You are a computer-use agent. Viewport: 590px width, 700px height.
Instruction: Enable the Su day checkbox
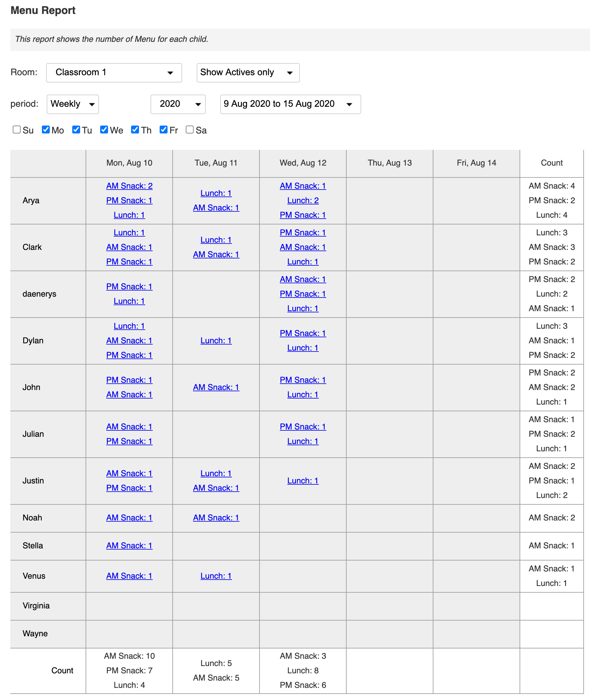click(17, 130)
